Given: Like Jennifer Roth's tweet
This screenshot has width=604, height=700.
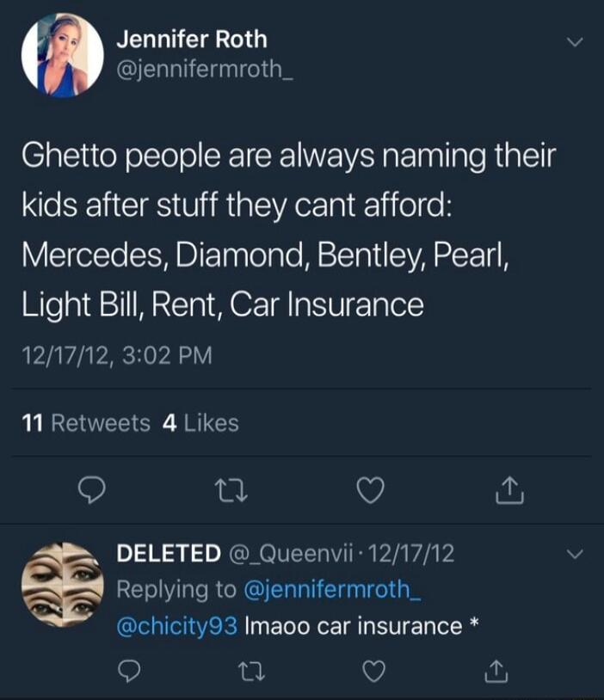Looking at the screenshot, I should coord(372,490).
